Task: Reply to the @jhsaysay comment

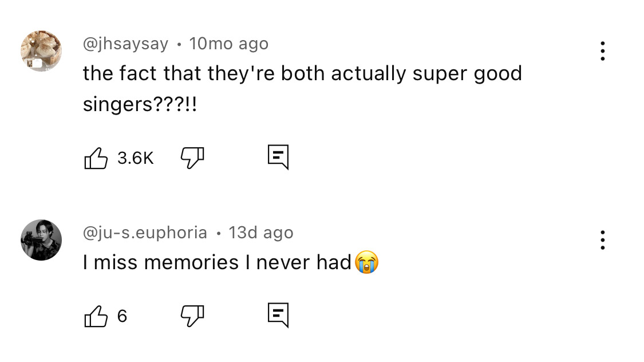Action: 278,158
